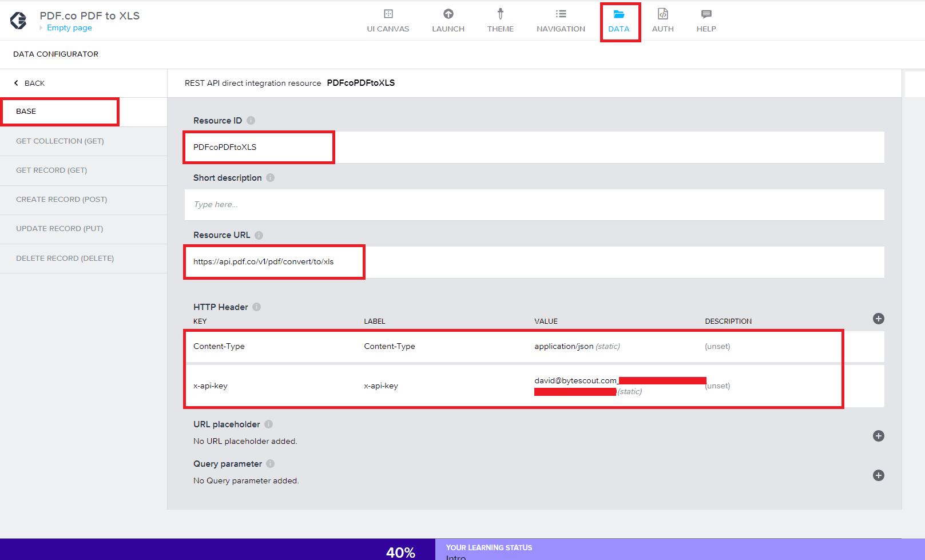The height and width of the screenshot is (560, 925).
Task: Open the Empty page breadcrumb link
Action: (69, 28)
